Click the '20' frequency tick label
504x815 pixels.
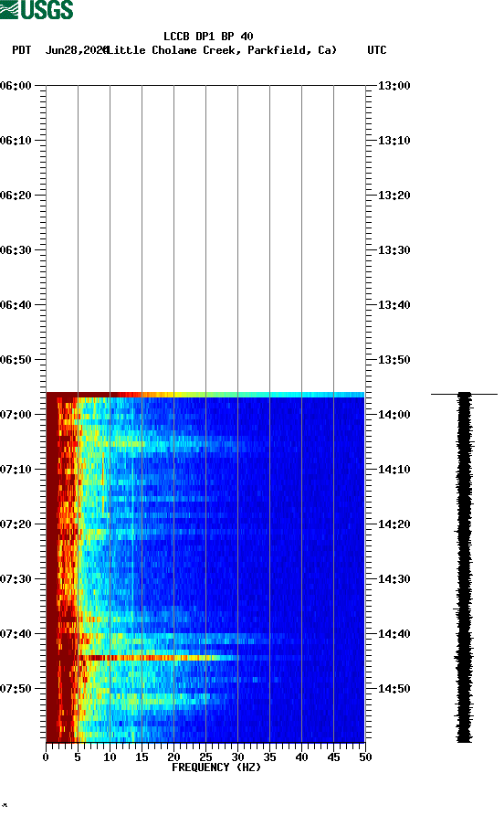[173, 757]
